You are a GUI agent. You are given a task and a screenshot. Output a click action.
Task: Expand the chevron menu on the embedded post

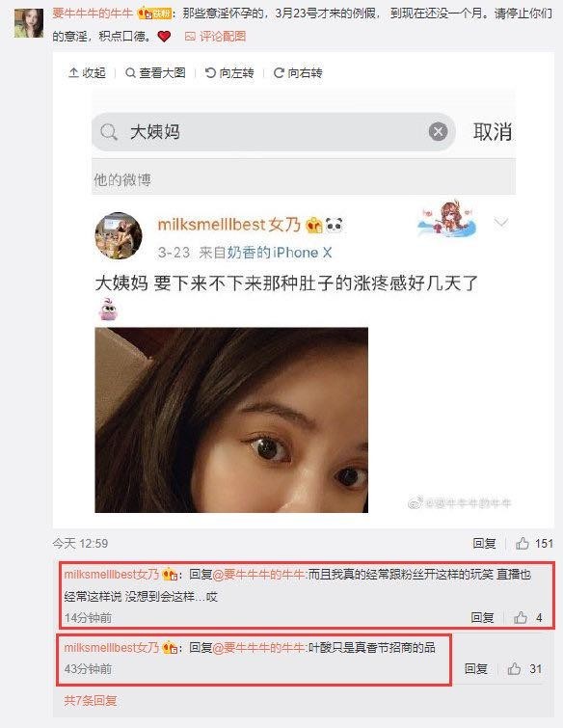[x=500, y=223]
